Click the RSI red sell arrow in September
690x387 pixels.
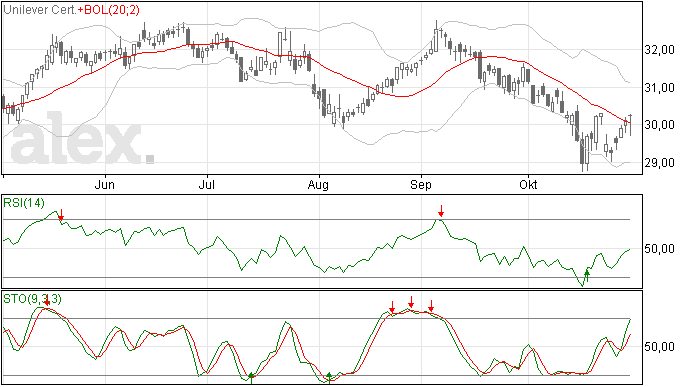click(x=441, y=211)
